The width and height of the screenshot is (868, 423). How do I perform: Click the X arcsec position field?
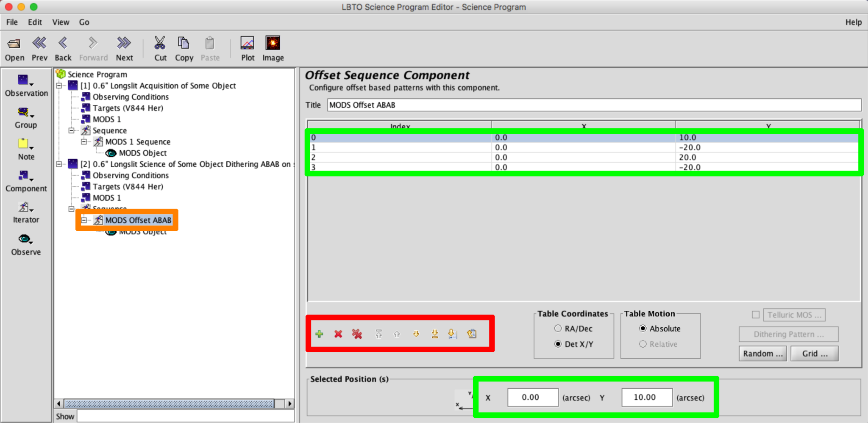pyautogui.click(x=533, y=398)
